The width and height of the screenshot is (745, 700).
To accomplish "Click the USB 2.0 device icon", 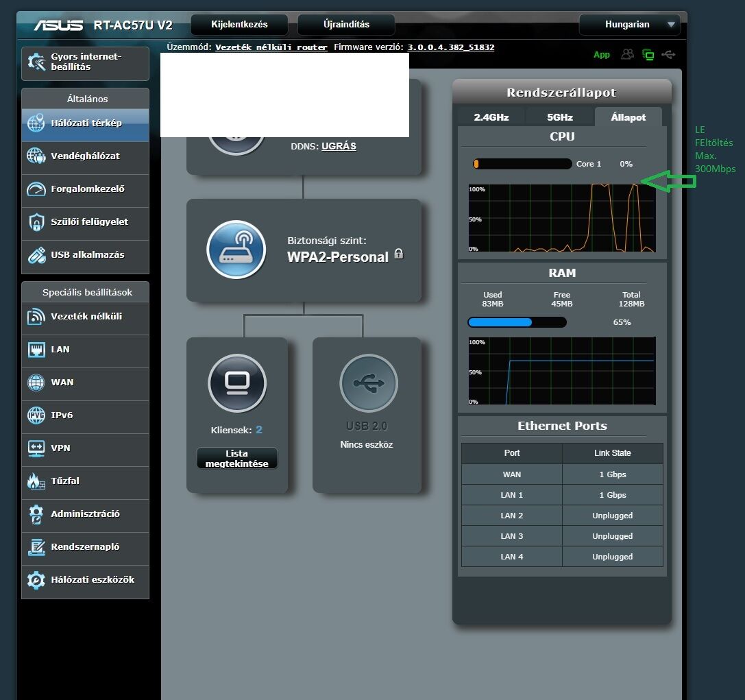I will (369, 383).
